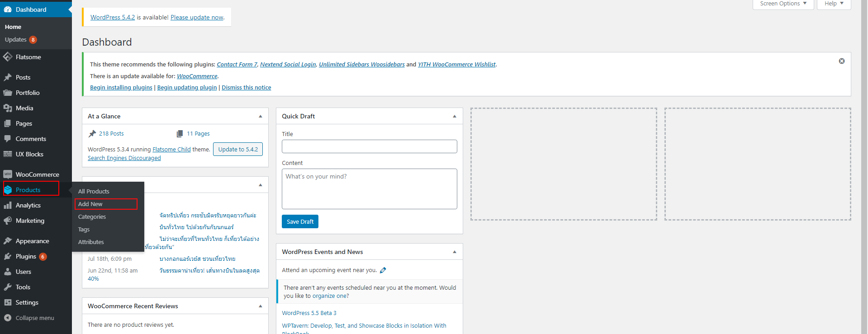Open product Tags submenu item
868x334 pixels.
tap(84, 229)
